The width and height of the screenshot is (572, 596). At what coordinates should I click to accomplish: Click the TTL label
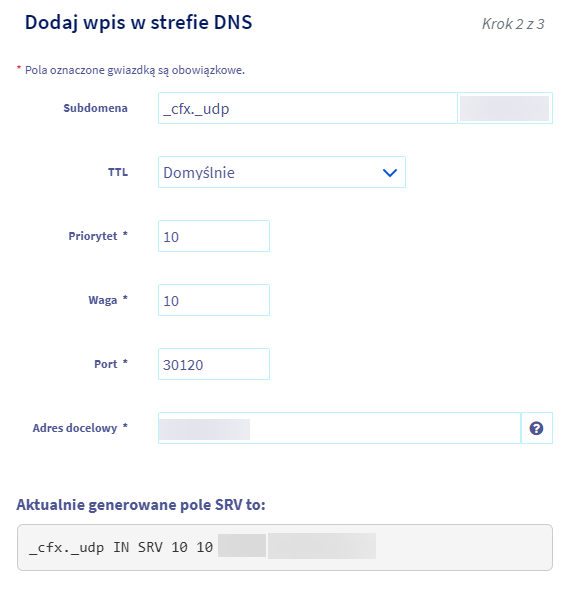pos(118,172)
